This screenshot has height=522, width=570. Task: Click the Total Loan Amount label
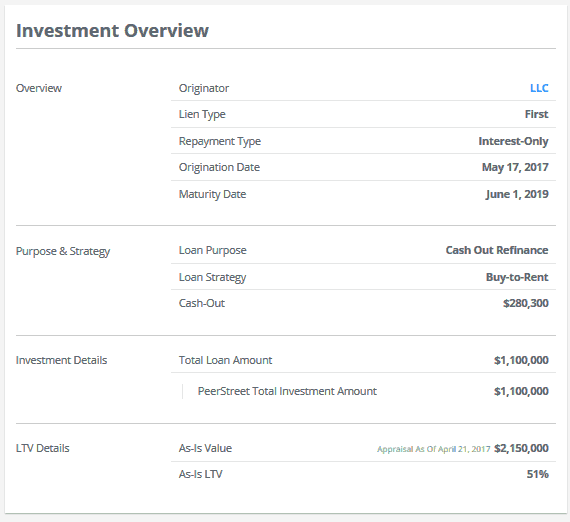coord(225,360)
